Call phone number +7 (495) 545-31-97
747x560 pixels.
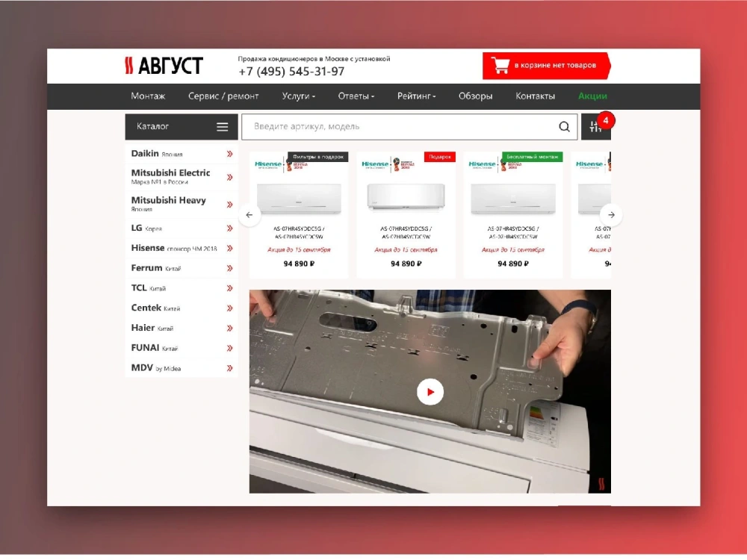291,72
